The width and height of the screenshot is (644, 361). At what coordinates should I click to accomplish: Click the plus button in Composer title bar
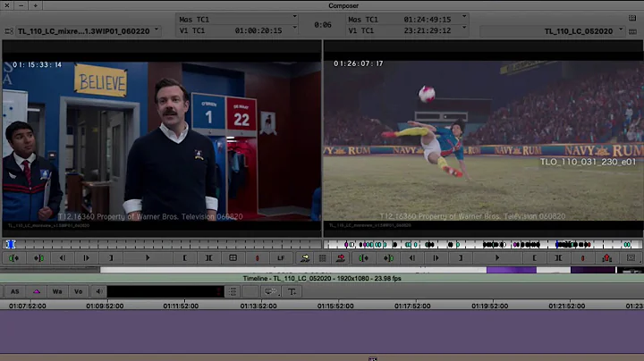tap(35, 5)
